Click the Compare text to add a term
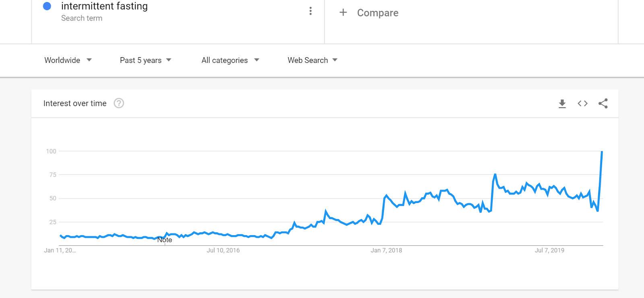Viewport: 644px width, 298px height. [x=378, y=13]
